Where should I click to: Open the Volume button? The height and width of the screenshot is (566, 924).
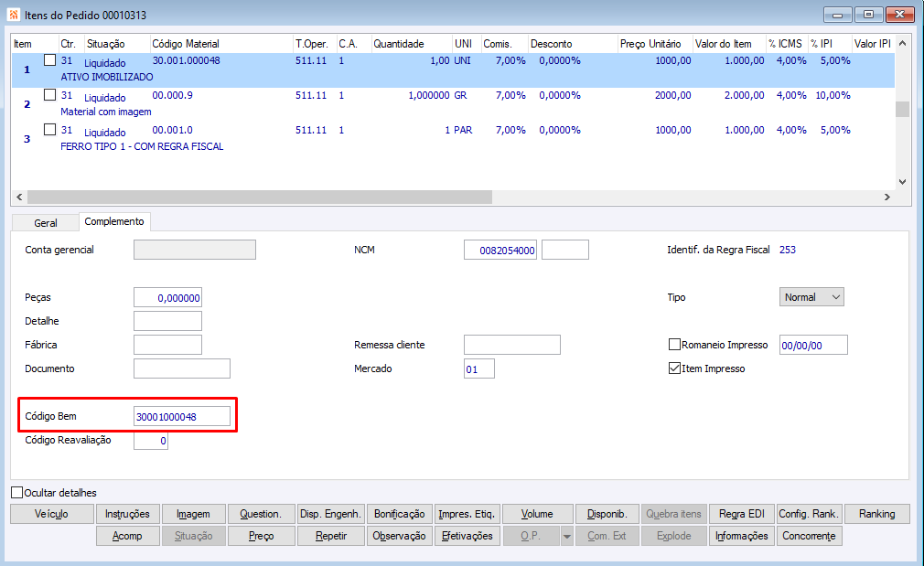tap(537, 514)
